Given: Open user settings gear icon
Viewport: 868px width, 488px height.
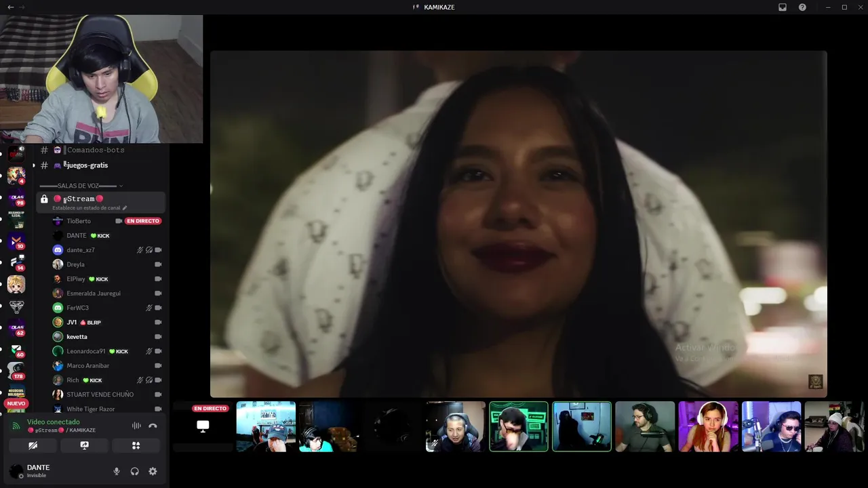Looking at the screenshot, I should [x=153, y=471].
